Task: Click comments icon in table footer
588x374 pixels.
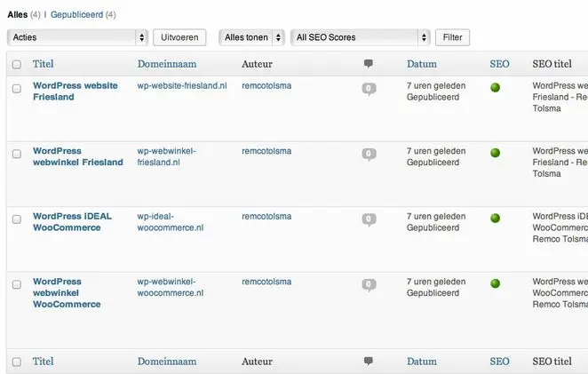Action: (x=369, y=362)
